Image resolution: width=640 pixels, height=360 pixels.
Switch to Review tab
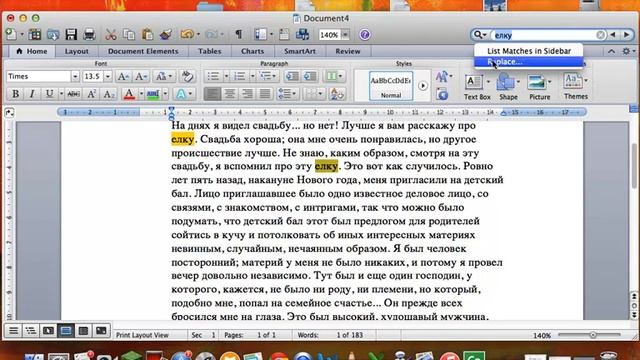coord(348,51)
